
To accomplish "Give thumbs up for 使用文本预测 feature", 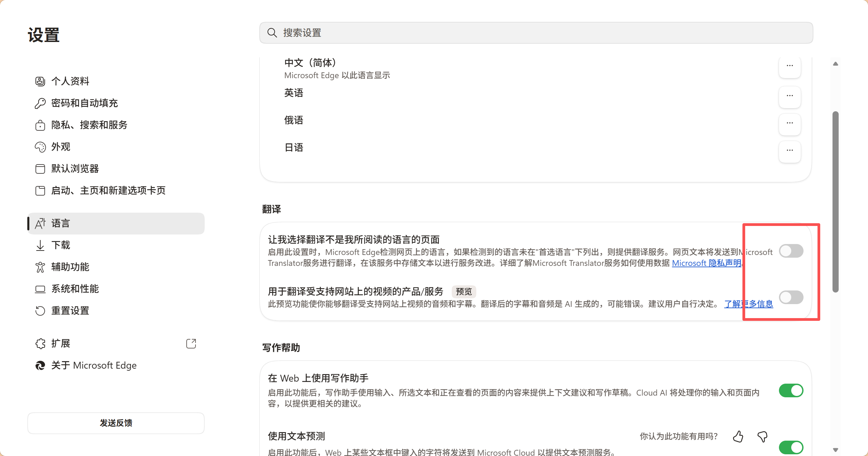I will coord(738,436).
